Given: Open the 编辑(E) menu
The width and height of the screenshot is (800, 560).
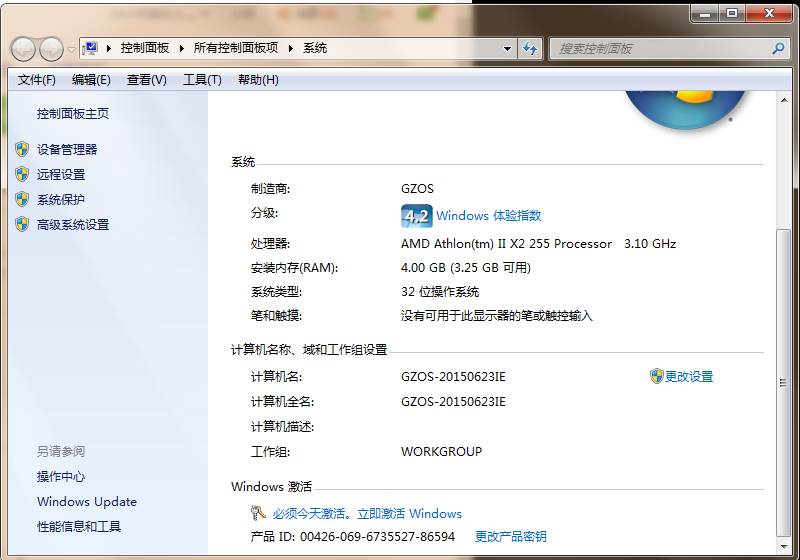Looking at the screenshot, I should coord(91,80).
